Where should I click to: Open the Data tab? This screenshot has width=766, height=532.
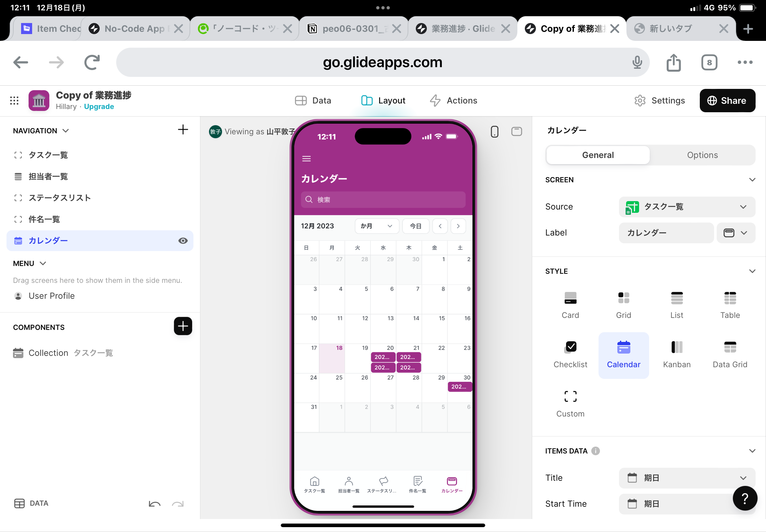(313, 100)
